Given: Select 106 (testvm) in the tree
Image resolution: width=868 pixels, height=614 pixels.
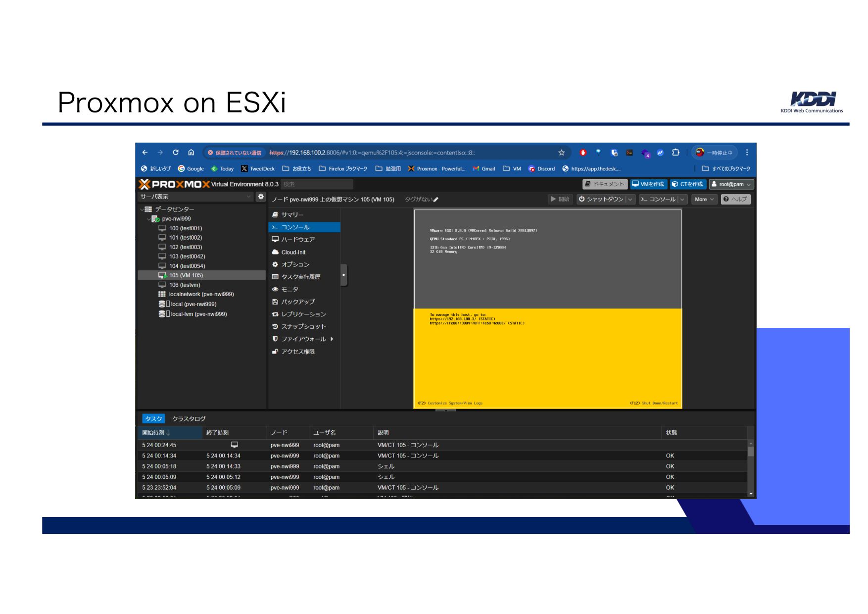Looking at the screenshot, I should pyautogui.click(x=184, y=285).
